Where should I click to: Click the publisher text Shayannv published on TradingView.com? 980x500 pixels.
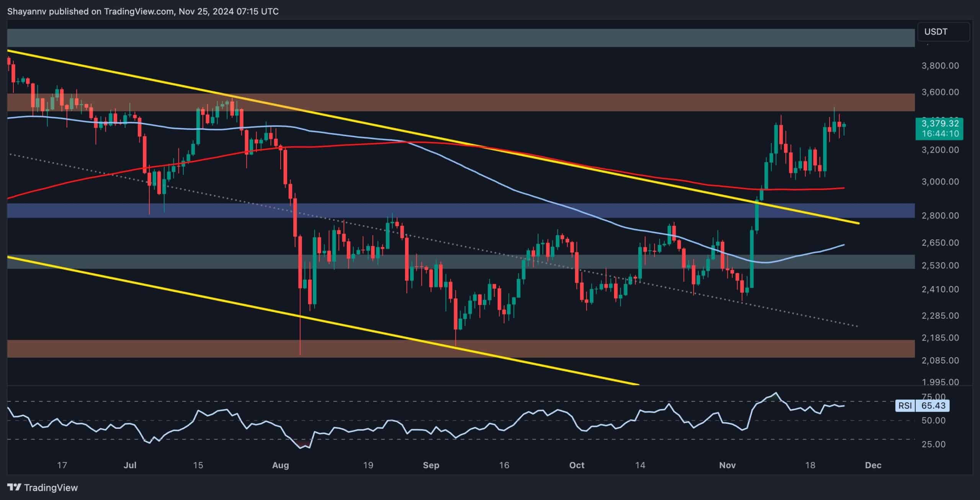91,11
